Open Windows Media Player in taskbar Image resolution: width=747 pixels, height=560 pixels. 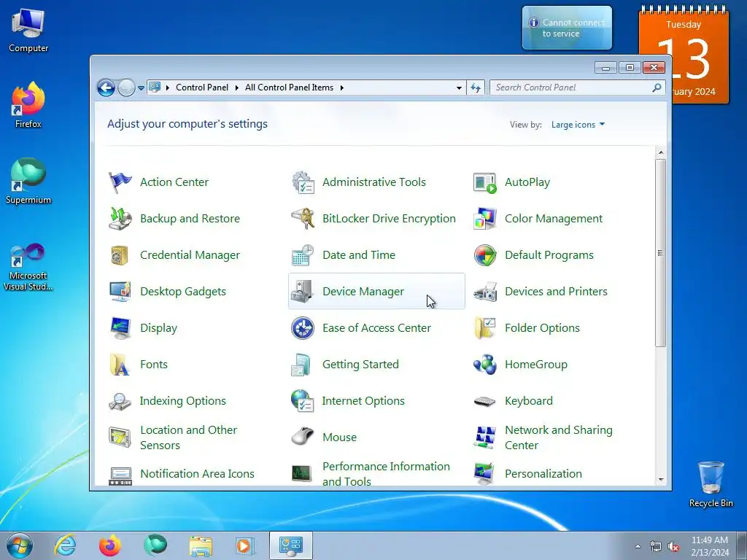[x=245, y=545]
